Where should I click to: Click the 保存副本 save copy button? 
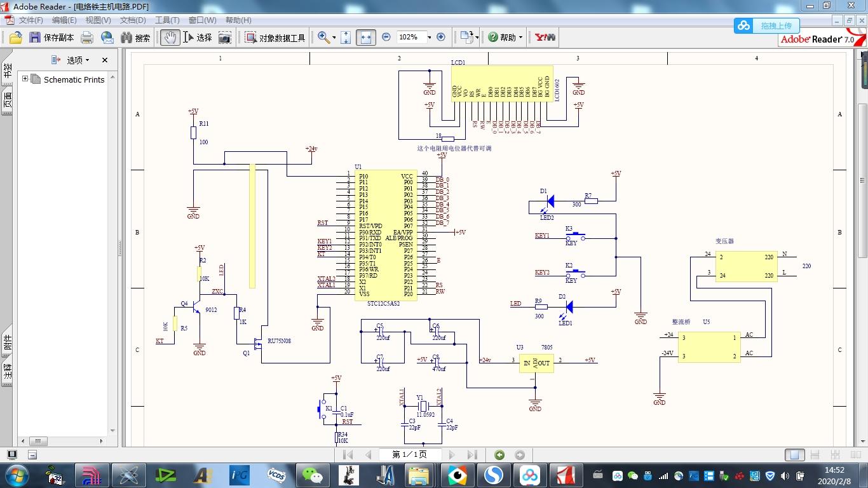click(x=51, y=37)
